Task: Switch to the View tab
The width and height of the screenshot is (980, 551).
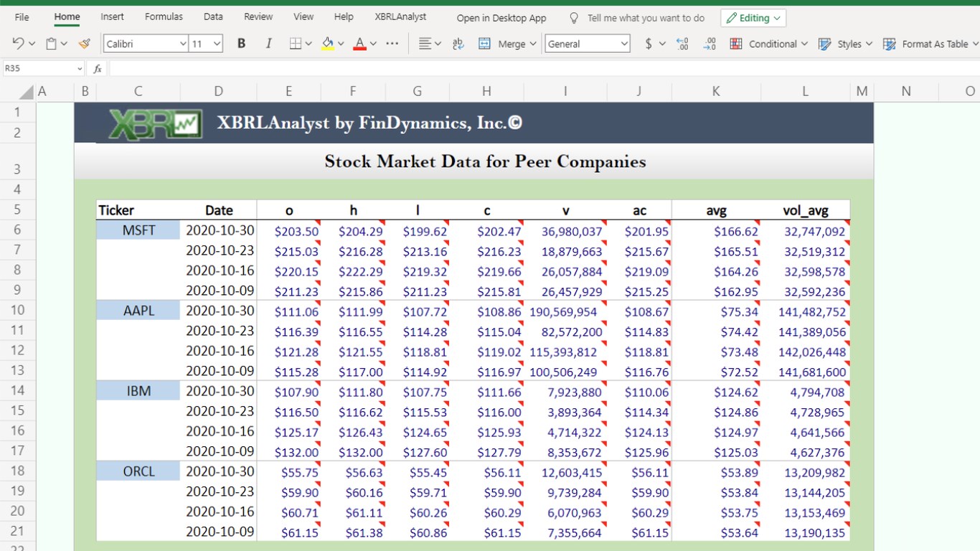Action: (303, 17)
